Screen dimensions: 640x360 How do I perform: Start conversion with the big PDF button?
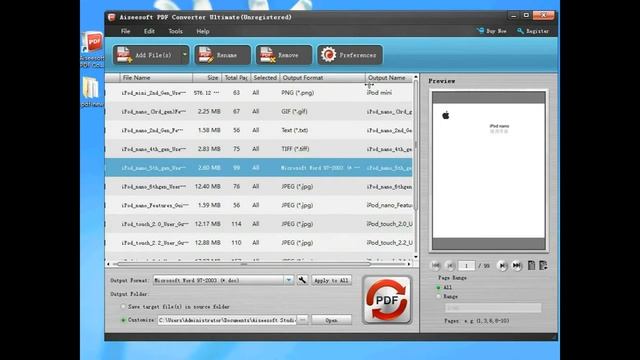[387, 300]
